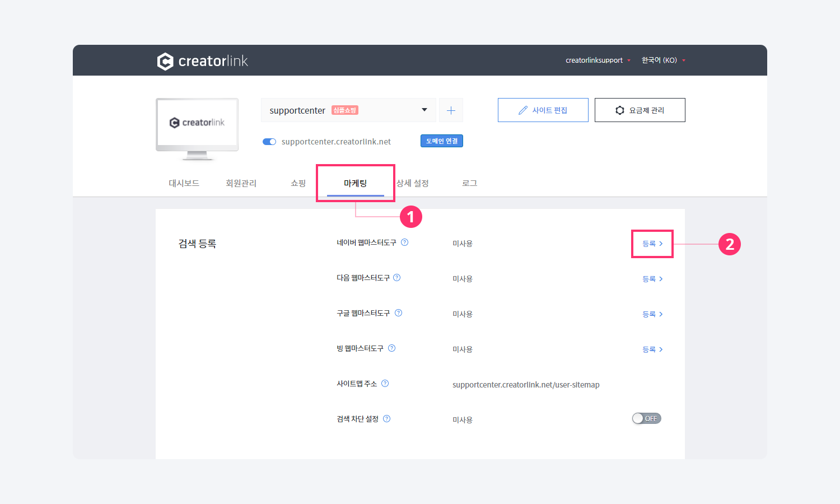Click help icon next to 구글 웹마스터도구
Screen dimensions: 840x504
(x=399, y=313)
